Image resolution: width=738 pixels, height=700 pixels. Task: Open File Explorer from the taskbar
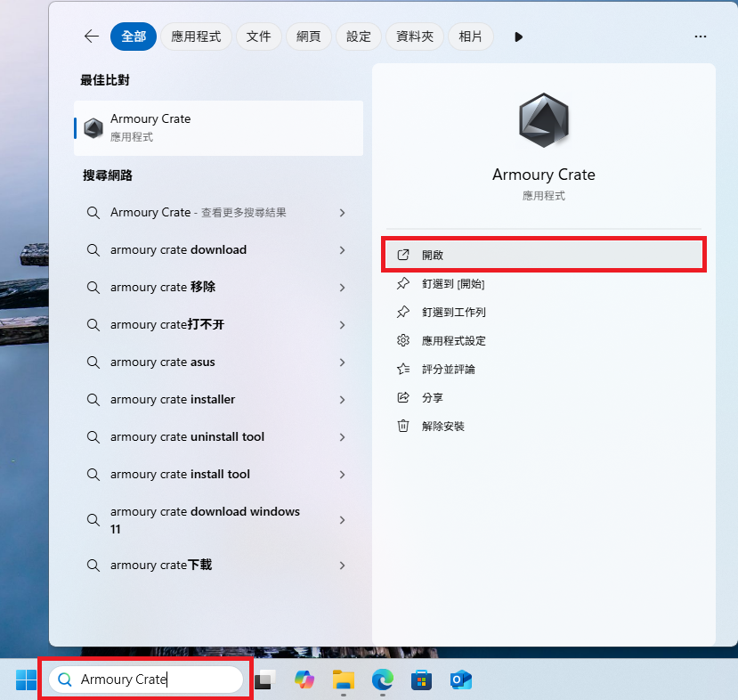coord(344,680)
